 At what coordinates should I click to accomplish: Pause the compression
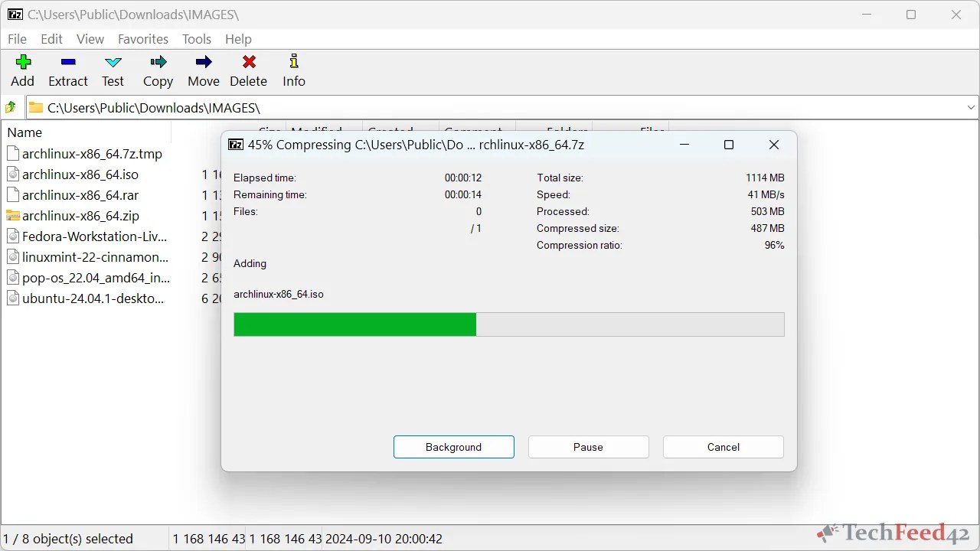pyautogui.click(x=589, y=447)
